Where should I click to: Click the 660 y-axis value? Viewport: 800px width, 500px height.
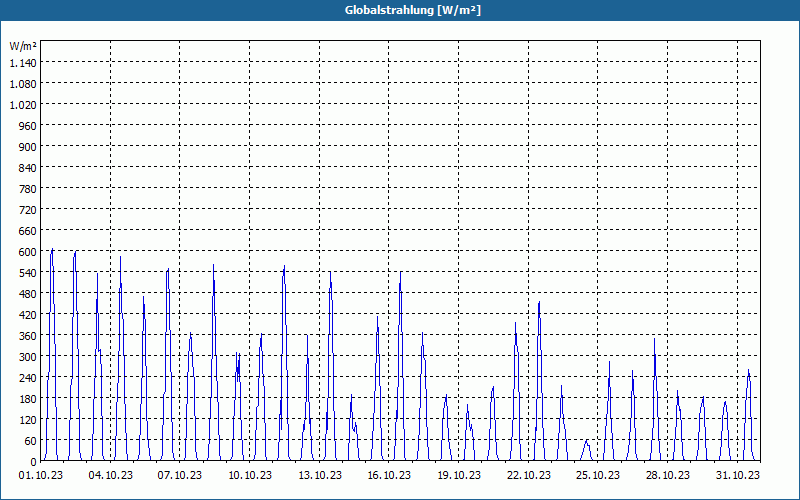28,231
